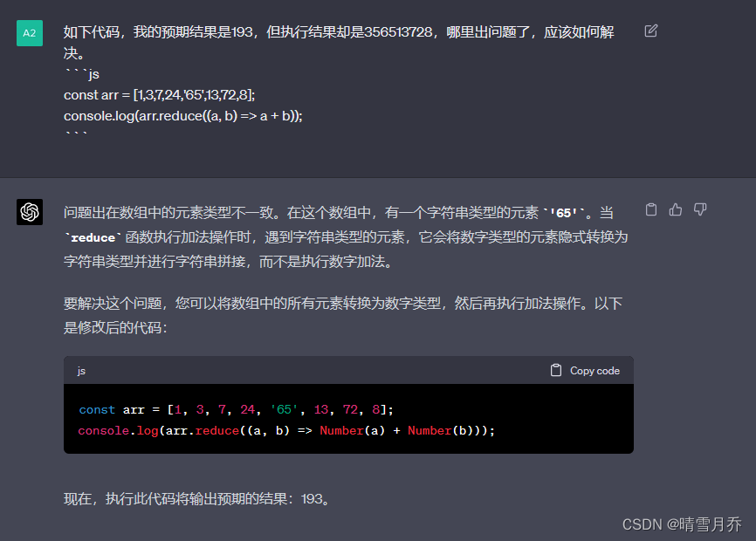Click the console.log line with Number(a)

pos(286,431)
